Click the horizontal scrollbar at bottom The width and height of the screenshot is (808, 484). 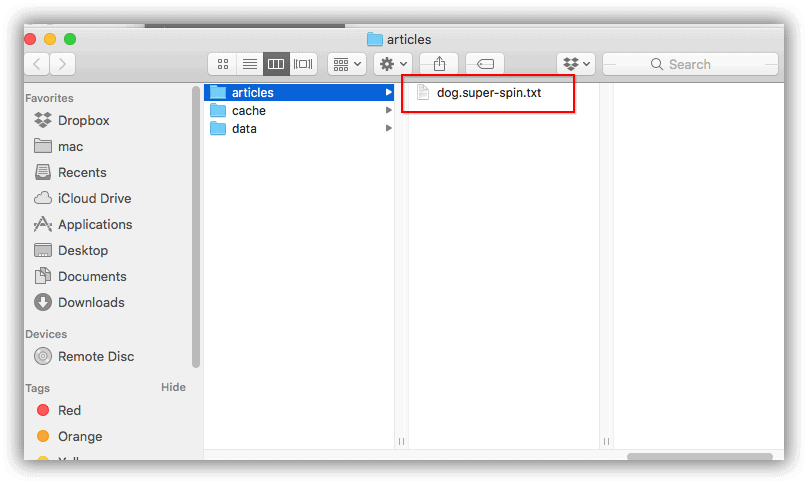(x=699, y=456)
